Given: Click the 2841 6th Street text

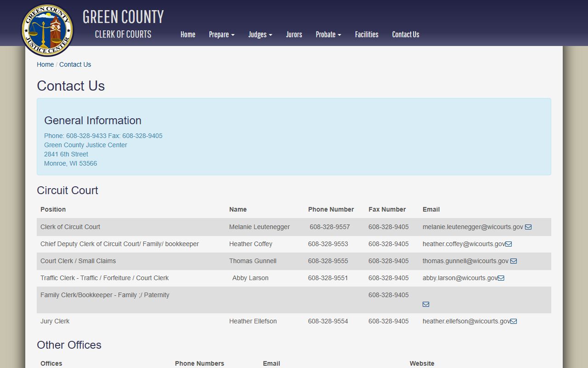Looking at the screenshot, I should point(66,154).
